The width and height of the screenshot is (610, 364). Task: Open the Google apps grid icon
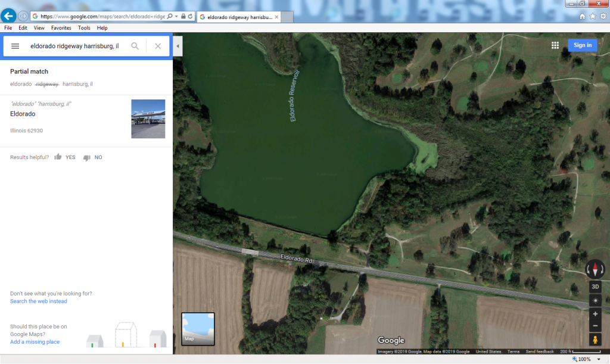(555, 45)
